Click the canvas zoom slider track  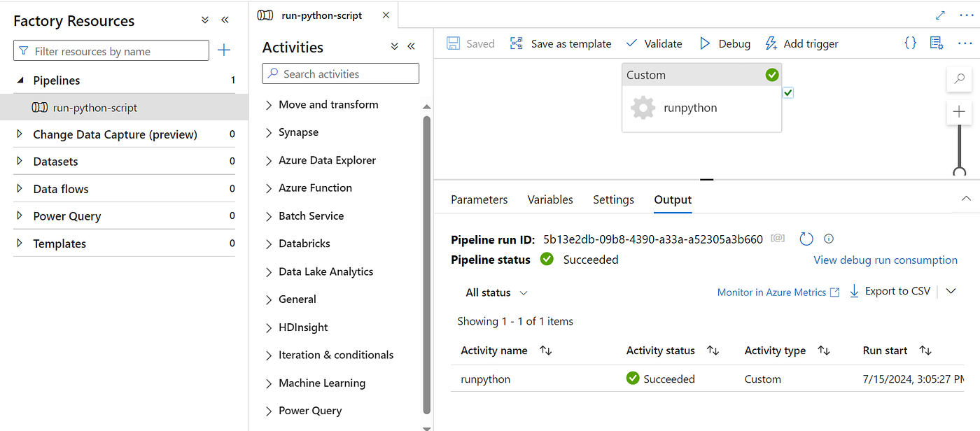coord(959,147)
